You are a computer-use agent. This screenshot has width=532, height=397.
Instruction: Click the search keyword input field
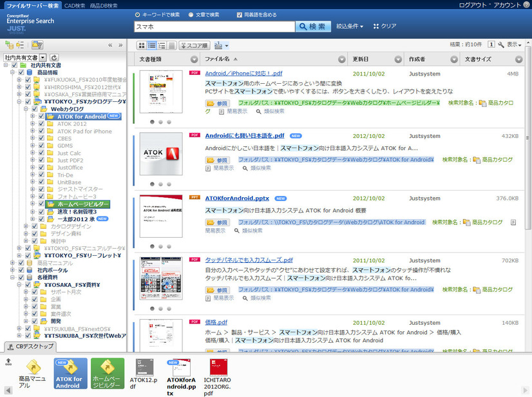click(214, 26)
